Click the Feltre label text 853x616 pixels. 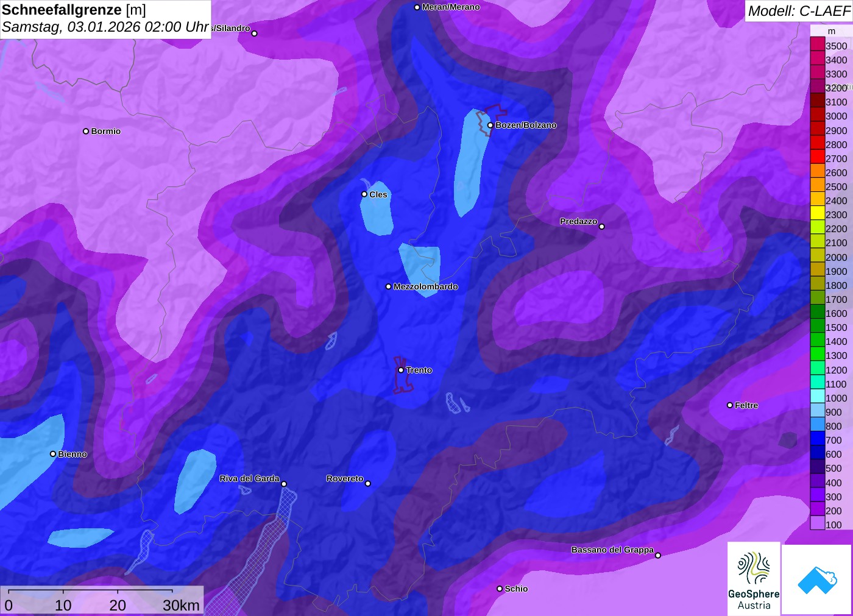click(746, 405)
